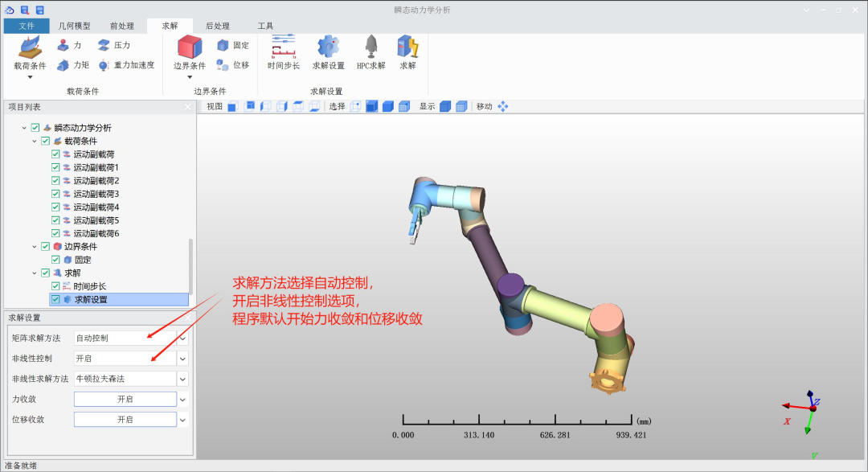Click the save-as icon in title bar
868x472 pixels.
[x=24, y=10]
